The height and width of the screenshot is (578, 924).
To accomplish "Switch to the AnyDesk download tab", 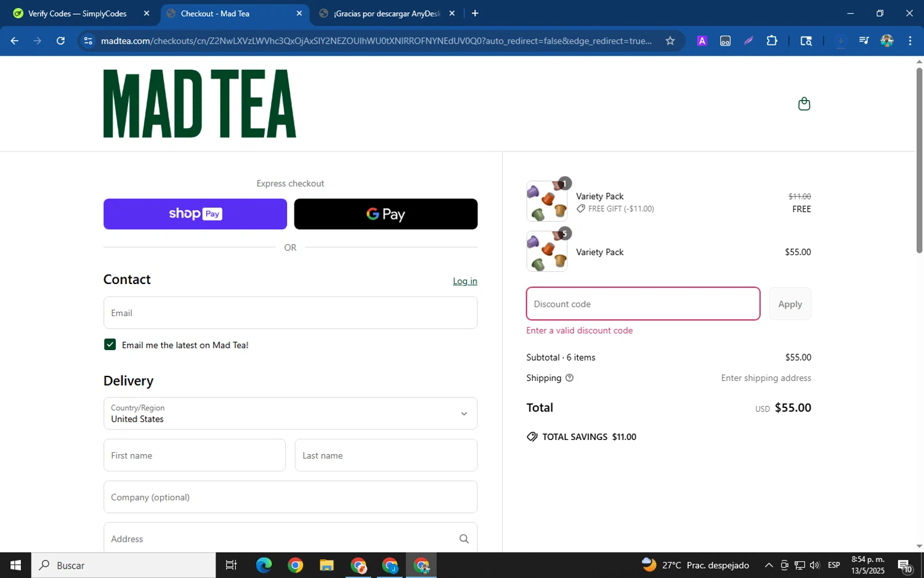I will coord(387,13).
